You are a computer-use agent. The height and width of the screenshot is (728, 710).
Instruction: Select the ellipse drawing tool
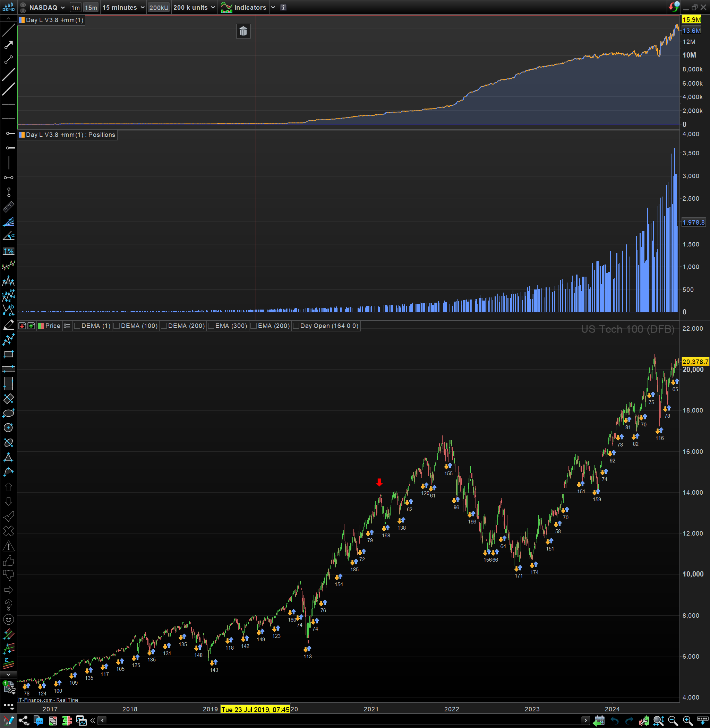pyautogui.click(x=8, y=413)
